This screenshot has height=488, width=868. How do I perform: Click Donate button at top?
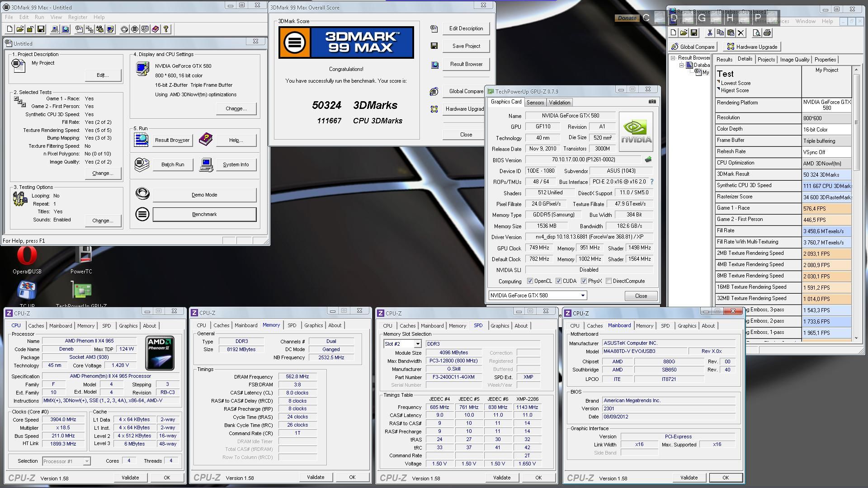click(x=627, y=18)
